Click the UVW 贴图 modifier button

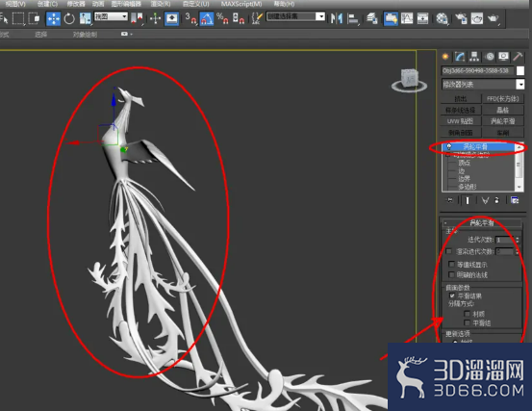[x=461, y=121]
